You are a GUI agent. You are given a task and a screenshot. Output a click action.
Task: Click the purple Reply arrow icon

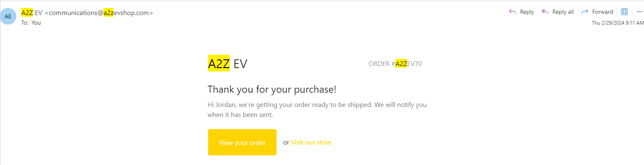tap(513, 12)
